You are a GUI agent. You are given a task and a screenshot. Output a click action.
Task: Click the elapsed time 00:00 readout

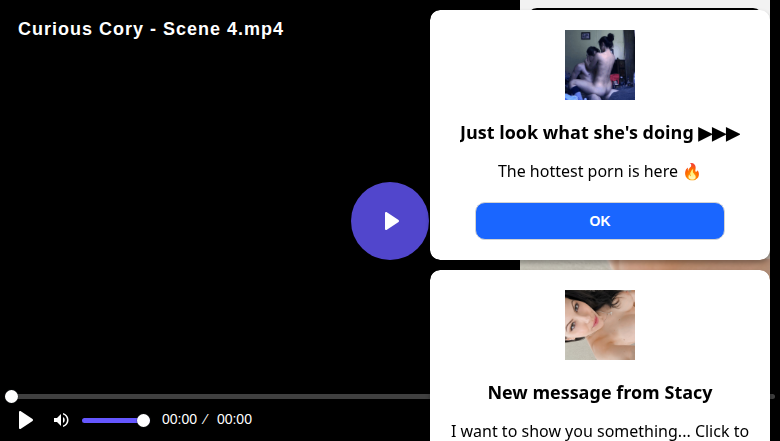point(179,420)
